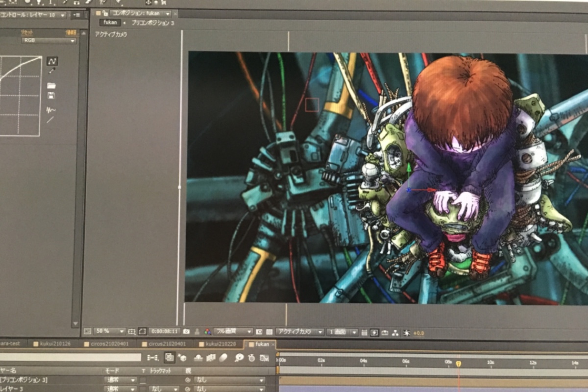The height and width of the screenshot is (392, 588).
Task: Click the fukan breadcrumb button in viewer
Action: (110, 23)
